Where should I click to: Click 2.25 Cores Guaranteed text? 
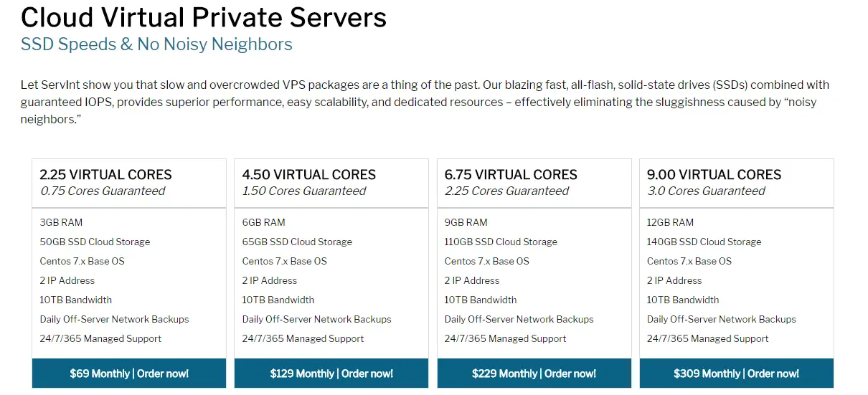(x=506, y=191)
